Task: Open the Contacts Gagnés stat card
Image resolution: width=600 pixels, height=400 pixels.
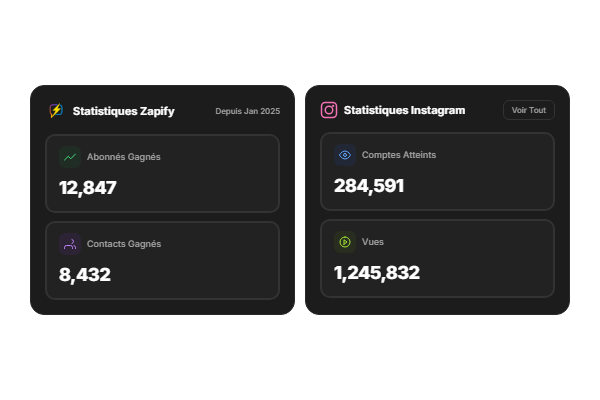Action: pos(162,260)
